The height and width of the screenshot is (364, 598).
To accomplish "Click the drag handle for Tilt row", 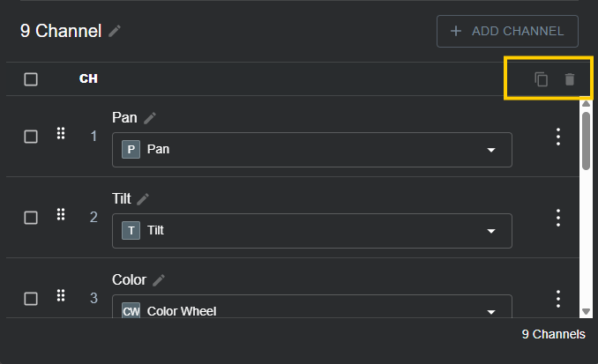I will coord(61,214).
